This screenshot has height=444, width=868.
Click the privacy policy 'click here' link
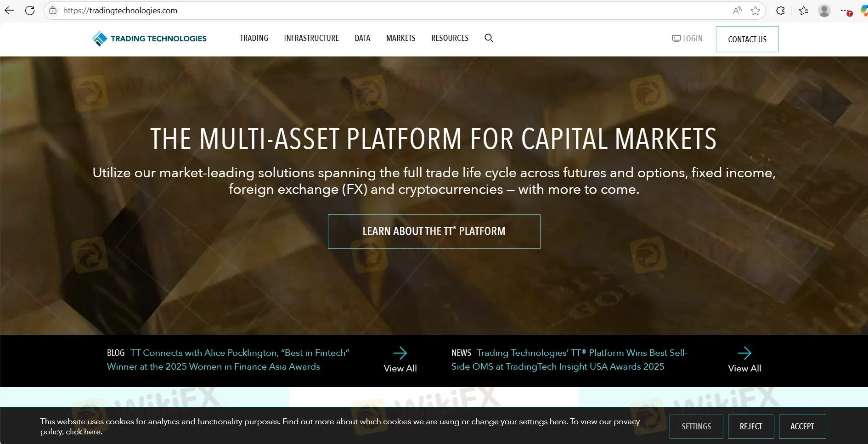click(x=83, y=432)
